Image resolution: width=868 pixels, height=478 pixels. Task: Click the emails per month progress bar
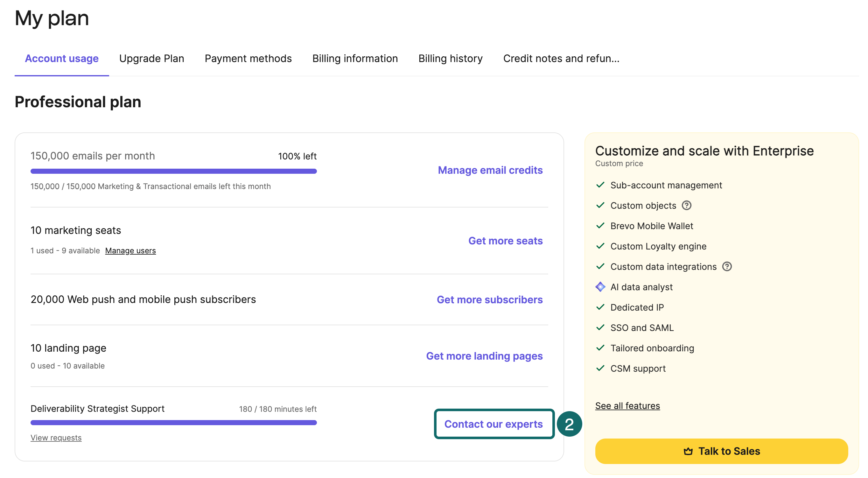click(x=173, y=171)
